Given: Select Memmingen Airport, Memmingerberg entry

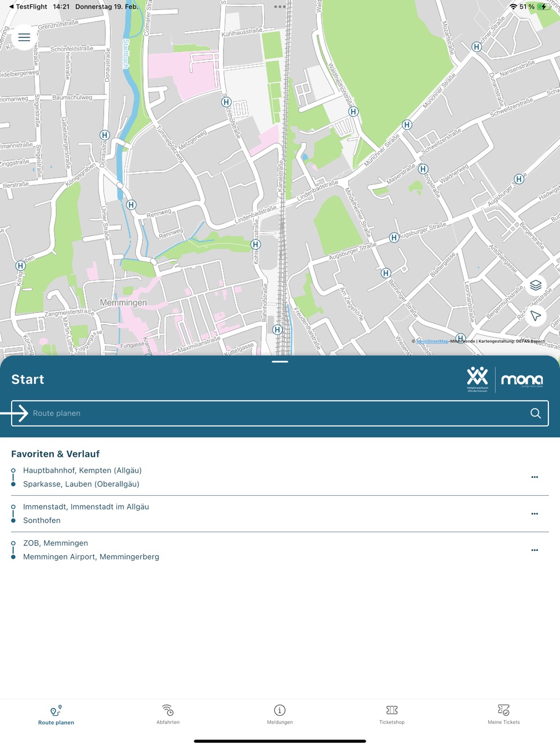Looking at the screenshot, I should 91,557.
